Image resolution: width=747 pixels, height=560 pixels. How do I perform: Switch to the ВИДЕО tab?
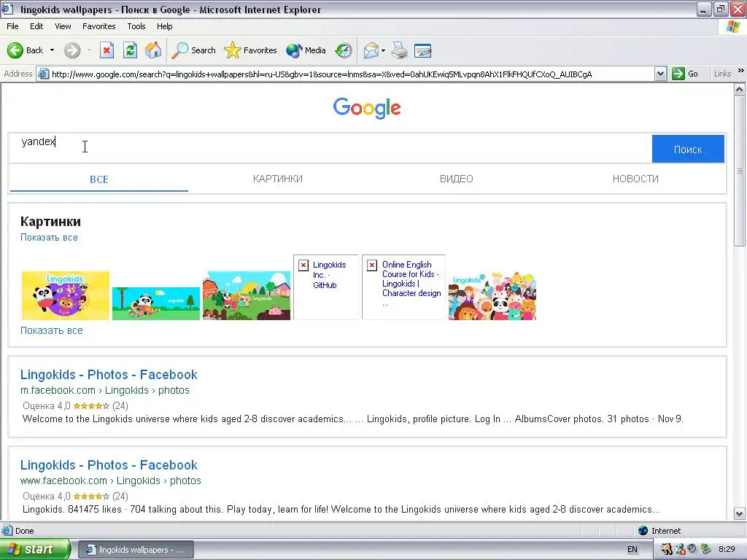tap(457, 179)
